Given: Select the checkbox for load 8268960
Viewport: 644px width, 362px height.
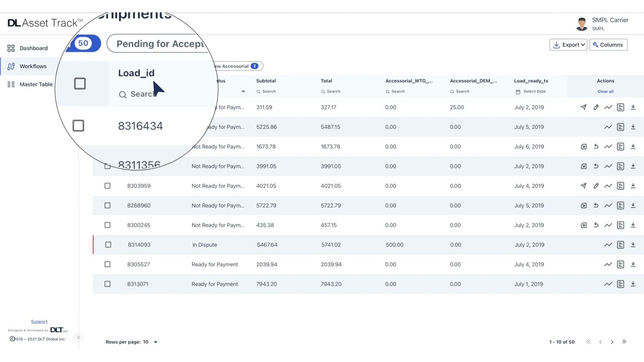Looking at the screenshot, I should point(107,205).
